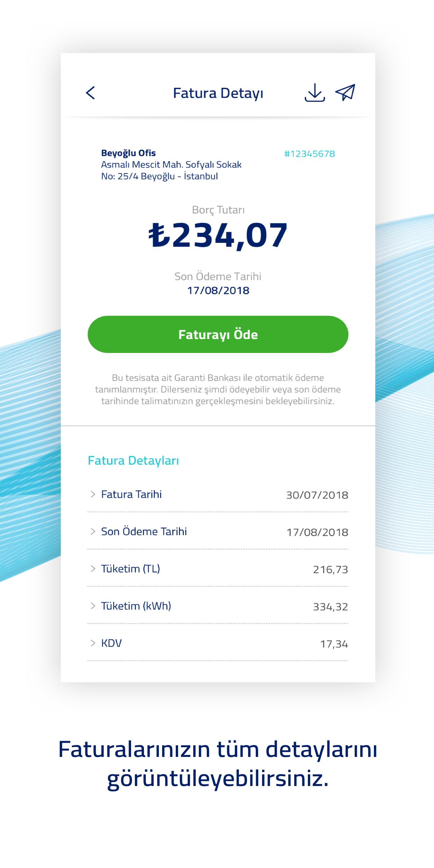
Task: Expand the Tüketim (kWh) row chevron
Action: click(93, 606)
